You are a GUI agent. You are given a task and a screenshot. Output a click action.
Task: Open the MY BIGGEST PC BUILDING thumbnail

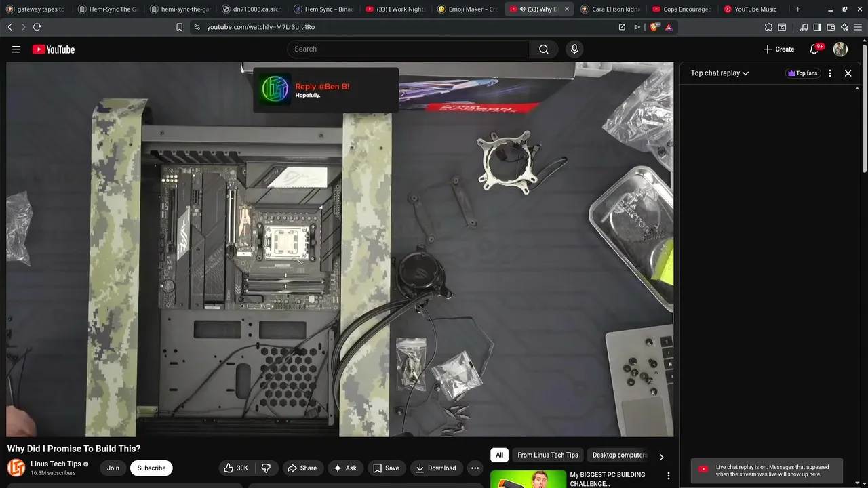click(x=528, y=479)
